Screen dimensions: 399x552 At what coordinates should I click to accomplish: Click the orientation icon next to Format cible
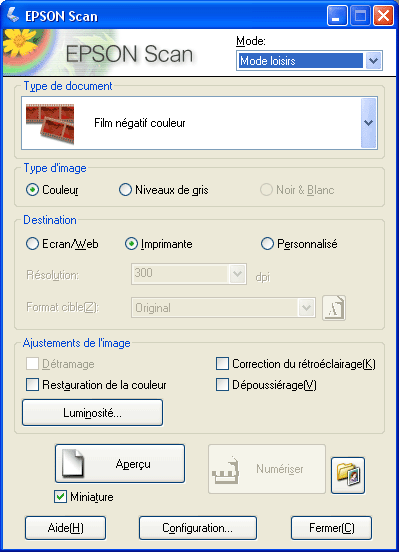tap(334, 308)
